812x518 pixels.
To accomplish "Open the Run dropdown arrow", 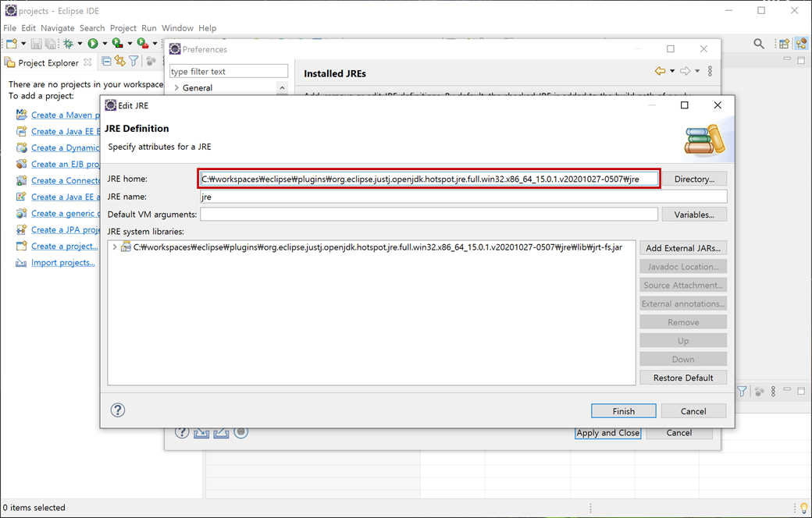I will 105,44.
